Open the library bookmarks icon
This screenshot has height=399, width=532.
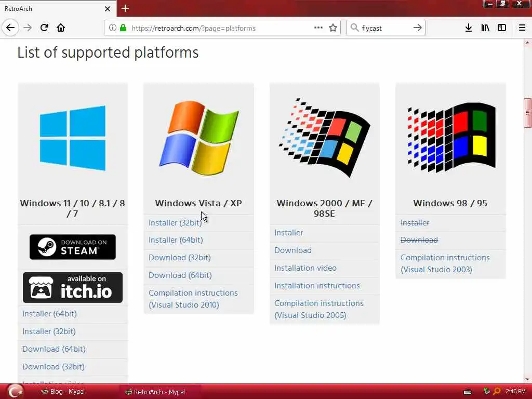coord(485,28)
